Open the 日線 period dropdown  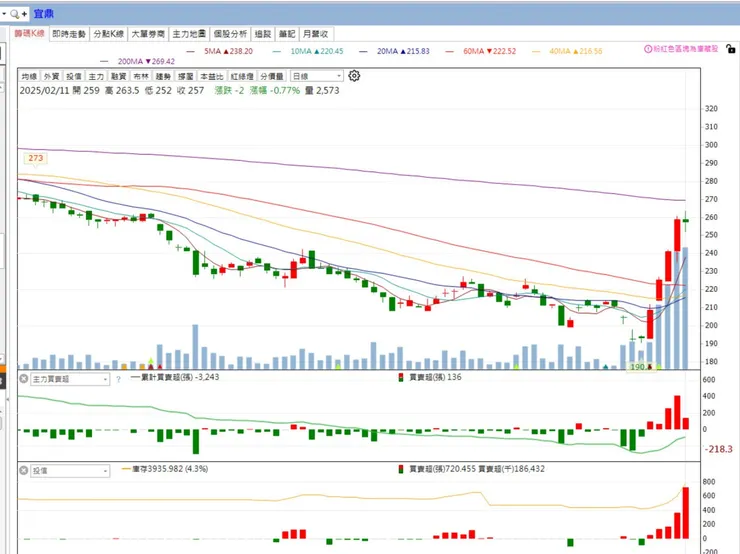coord(317,76)
